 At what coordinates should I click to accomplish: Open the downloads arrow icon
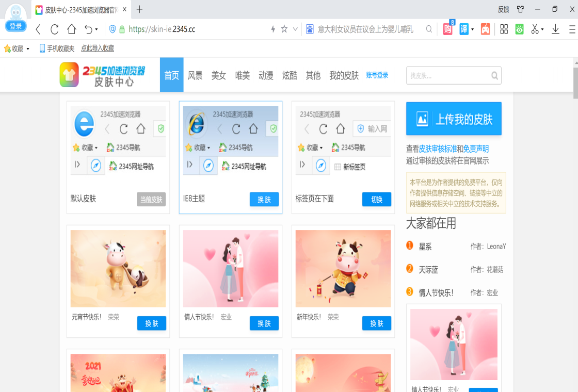coord(555,29)
